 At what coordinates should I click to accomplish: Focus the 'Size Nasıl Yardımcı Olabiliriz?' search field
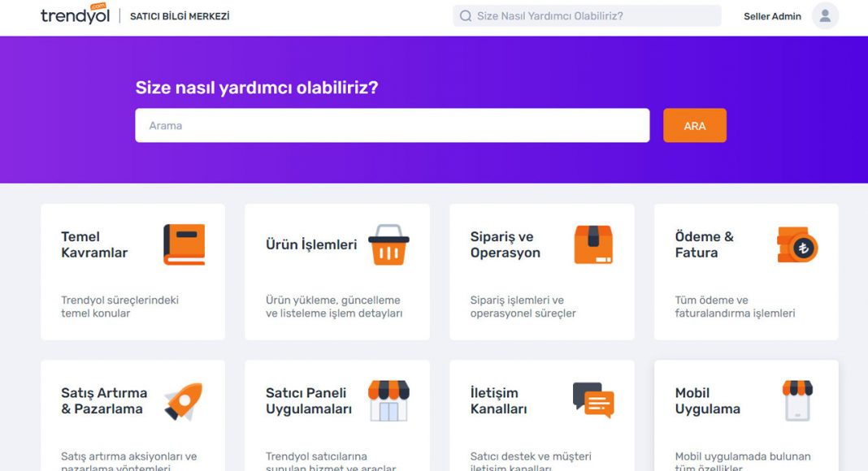click(x=587, y=16)
